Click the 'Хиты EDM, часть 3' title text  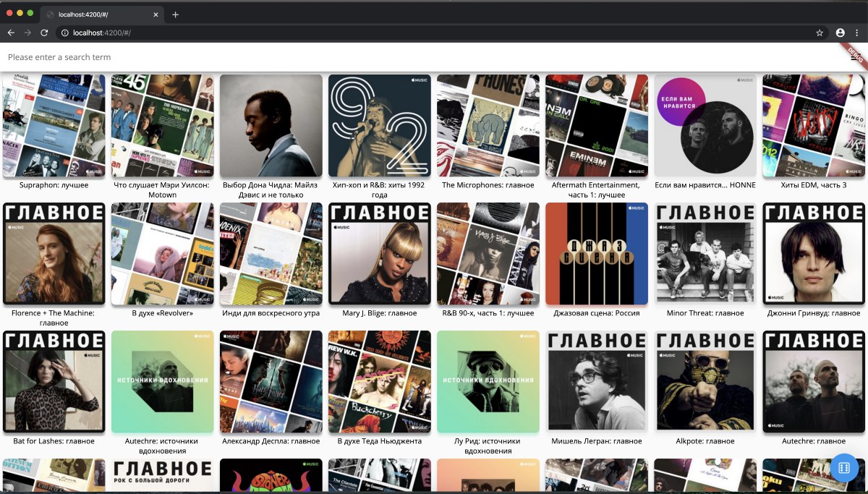point(814,185)
